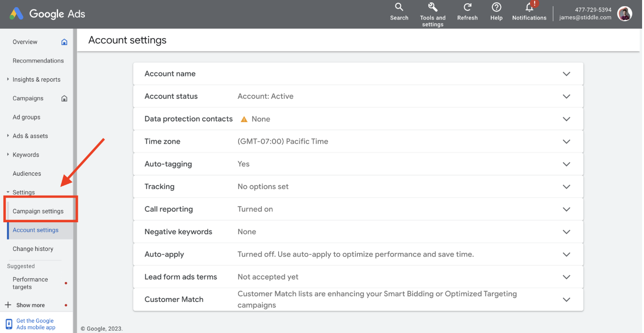The height and width of the screenshot is (333, 644).
Task: Click the 'No options set' tracking value
Action: [x=263, y=187]
